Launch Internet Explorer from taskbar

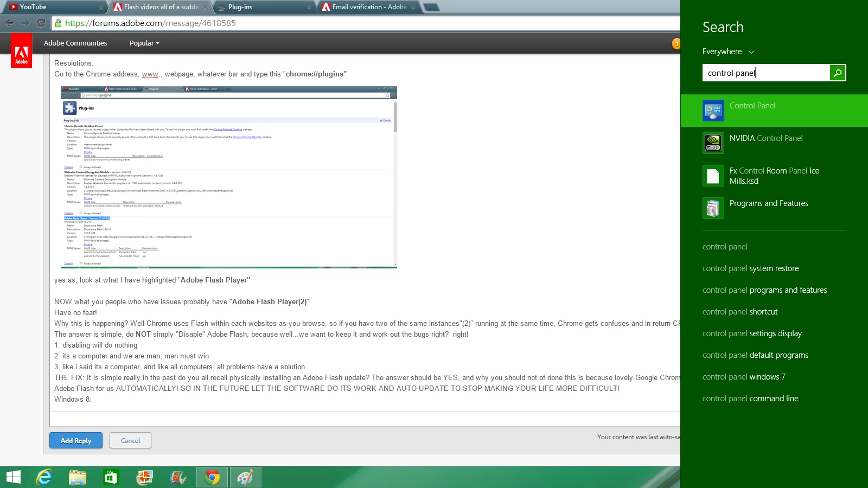tap(44, 477)
